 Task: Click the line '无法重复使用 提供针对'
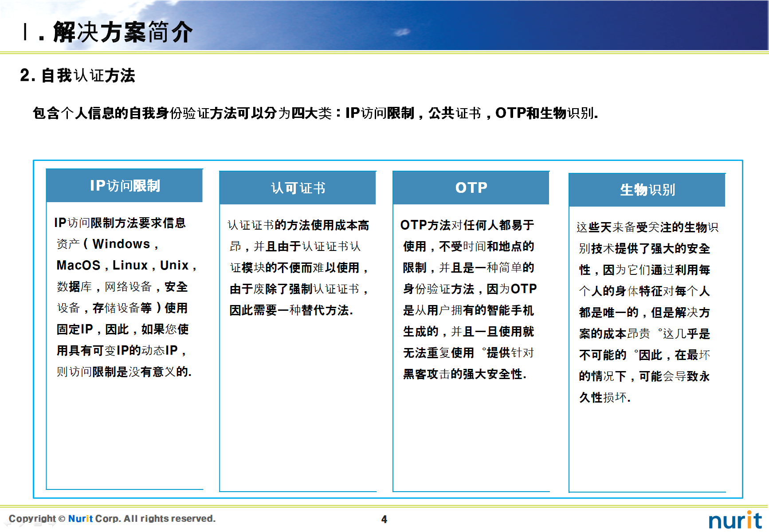(468, 352)
